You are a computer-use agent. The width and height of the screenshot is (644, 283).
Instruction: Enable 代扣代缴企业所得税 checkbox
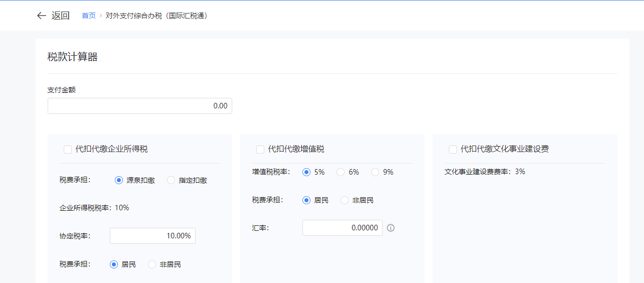(68, 149)
